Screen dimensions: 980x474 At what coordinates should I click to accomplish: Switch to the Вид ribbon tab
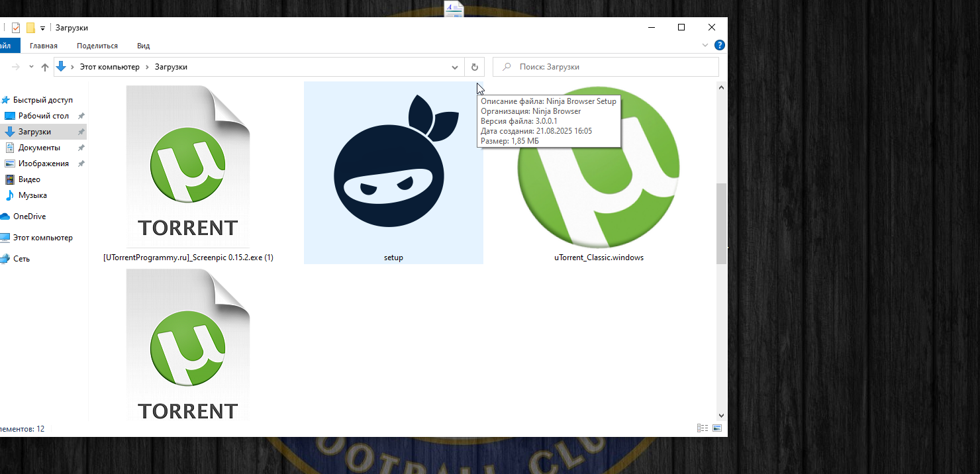[x=143, y=46]
